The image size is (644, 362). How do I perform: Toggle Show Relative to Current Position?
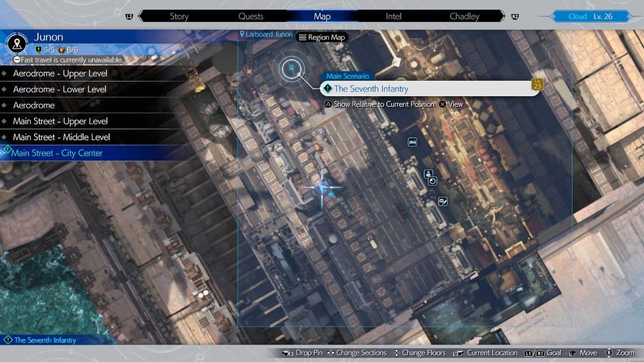384,105
